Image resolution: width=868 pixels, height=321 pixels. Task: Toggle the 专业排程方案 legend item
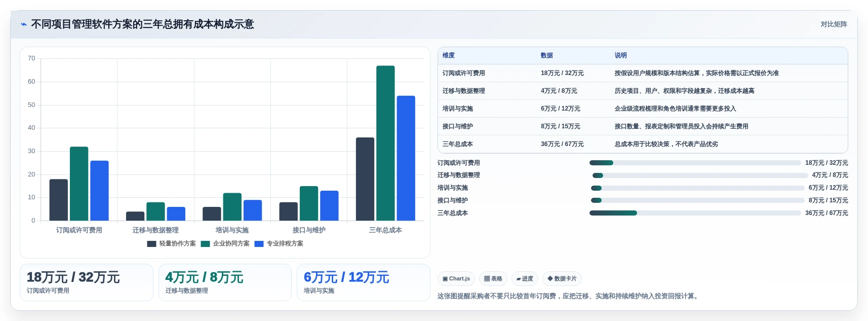pos(279,243)
